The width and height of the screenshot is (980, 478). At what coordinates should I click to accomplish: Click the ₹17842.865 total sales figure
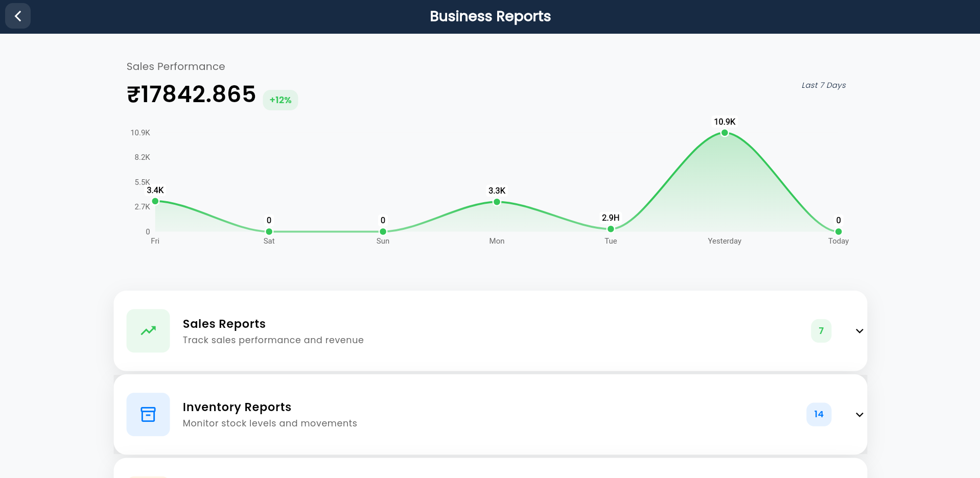tap(191, 94)
